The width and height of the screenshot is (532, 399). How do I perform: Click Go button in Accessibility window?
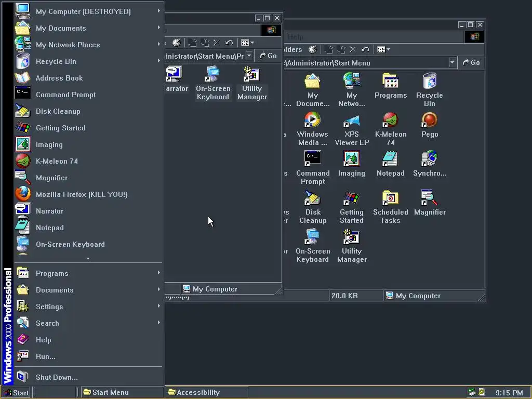[x=268, y=56]
